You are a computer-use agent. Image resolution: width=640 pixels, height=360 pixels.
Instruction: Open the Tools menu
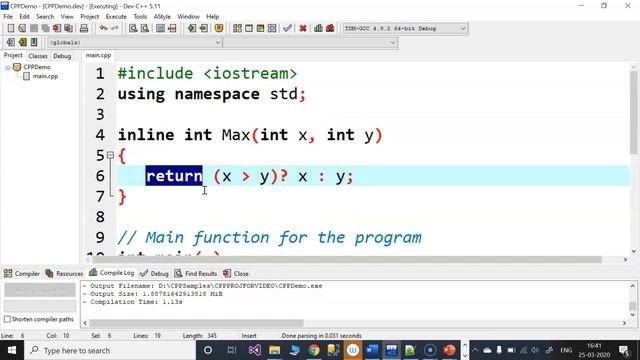click(140, 17)
